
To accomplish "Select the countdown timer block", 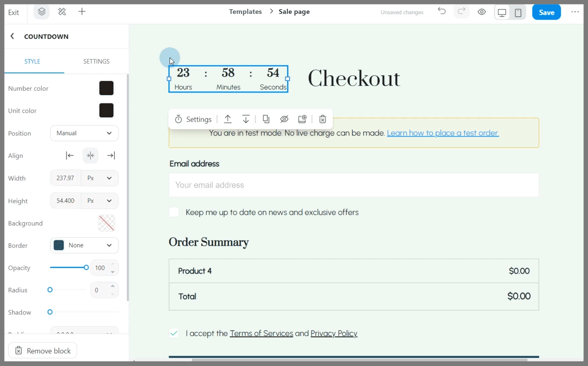I will pyautogui.click(x=228, y=79).
